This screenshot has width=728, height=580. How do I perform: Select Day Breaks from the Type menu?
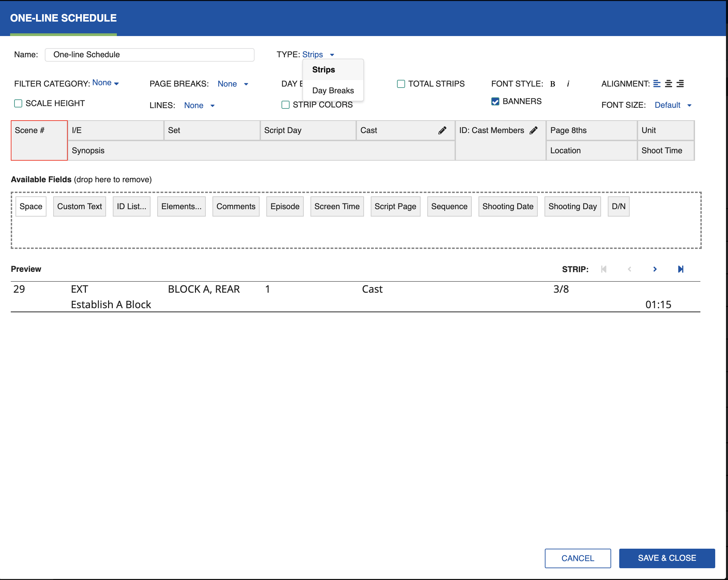(x=333, y=90)
